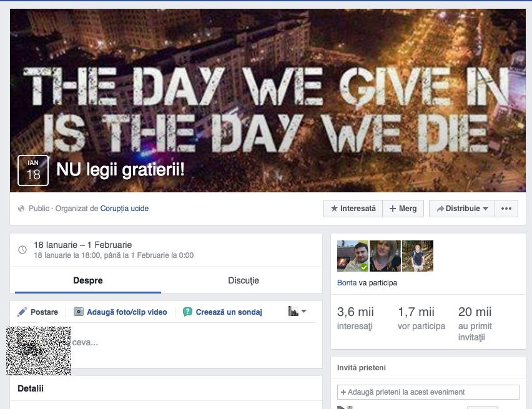The width and height of the screenshot is (532, 409).
Task: Click the Adaugă prieteni la acest eveniment field
Action: click(x=428, y=392)
